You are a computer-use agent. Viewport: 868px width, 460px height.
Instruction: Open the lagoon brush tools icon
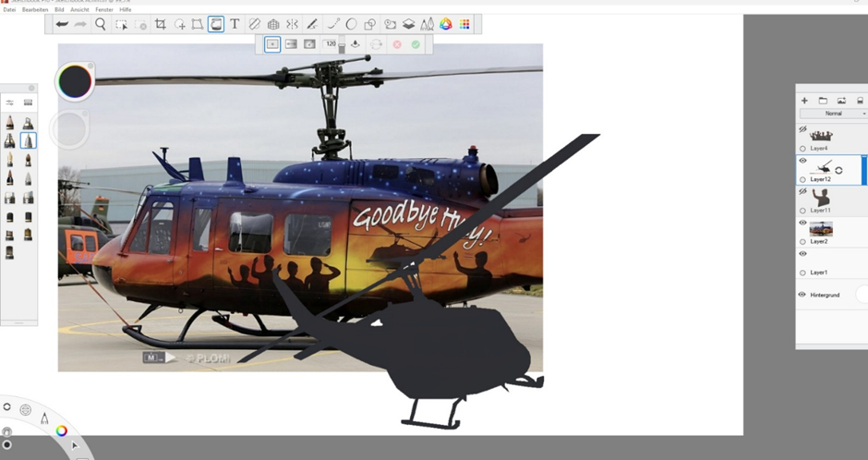(44, 418)
